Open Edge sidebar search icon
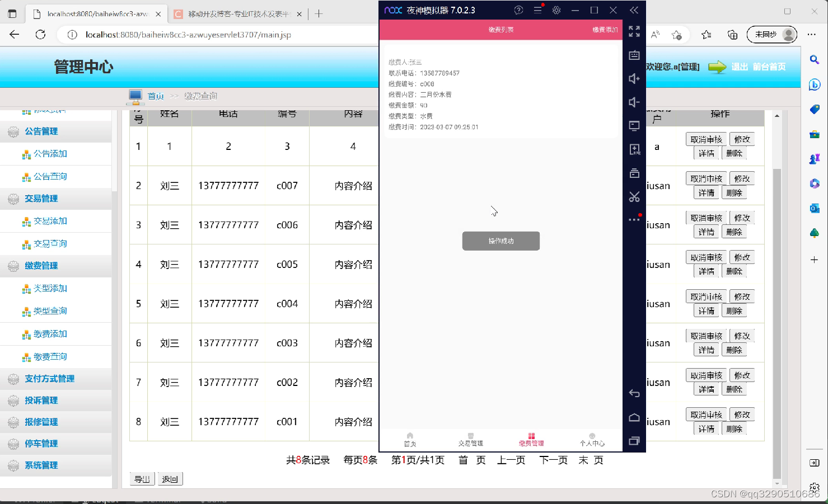Image resolution: width=828 pixels, height=504 pixels. coord(814,59)
